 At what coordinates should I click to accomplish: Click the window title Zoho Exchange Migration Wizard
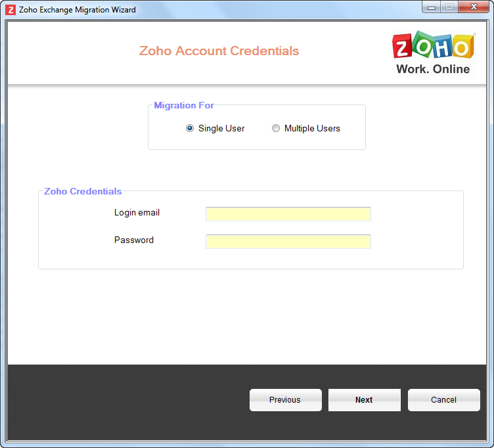coord(78,10)
